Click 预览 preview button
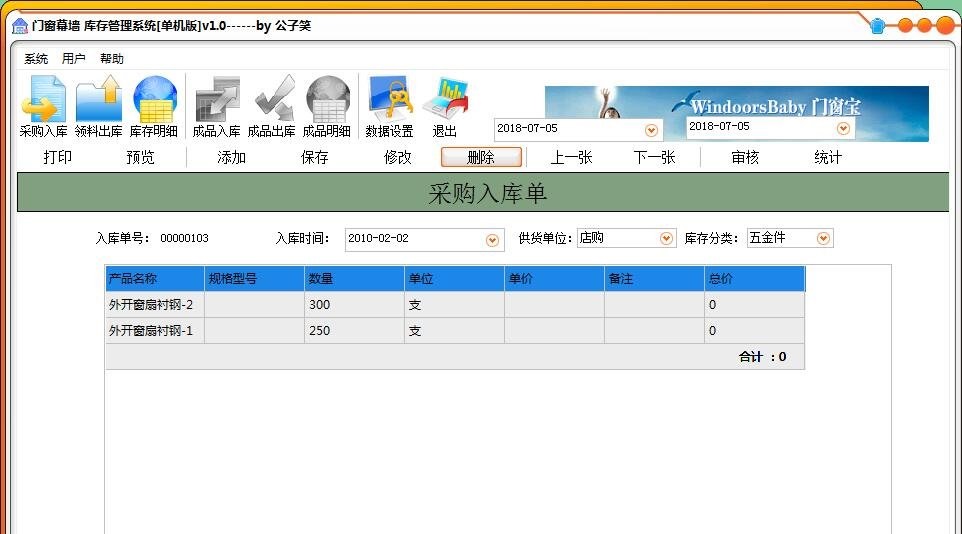The width and height of the screenshot is (962, 534). 140,157
